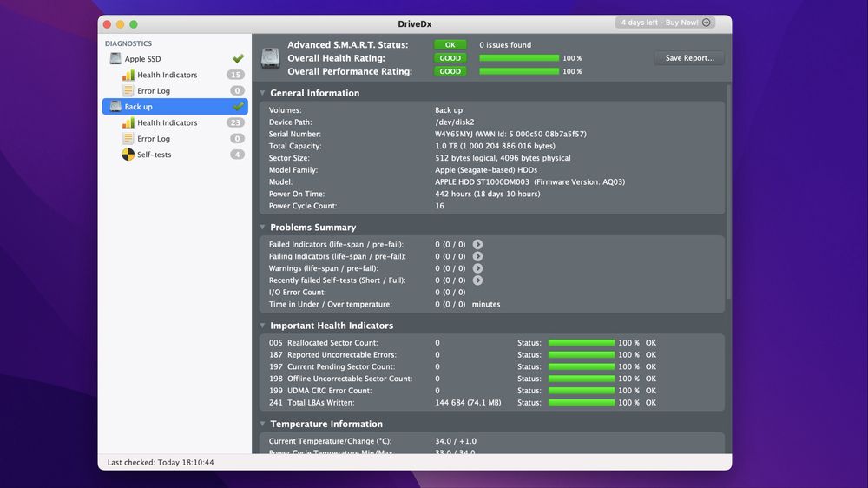
Task: Click the hard drive icon in header
Action: [x=270, y=58]
